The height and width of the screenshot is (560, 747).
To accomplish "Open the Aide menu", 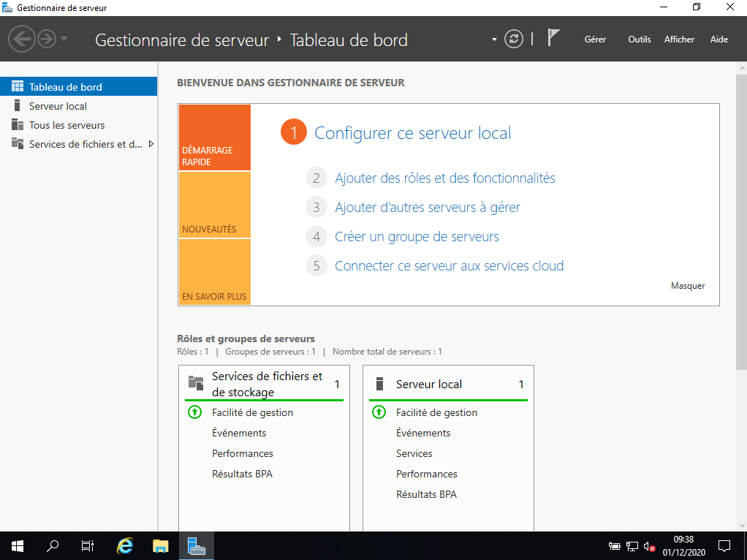I will [x=719, y=39].
